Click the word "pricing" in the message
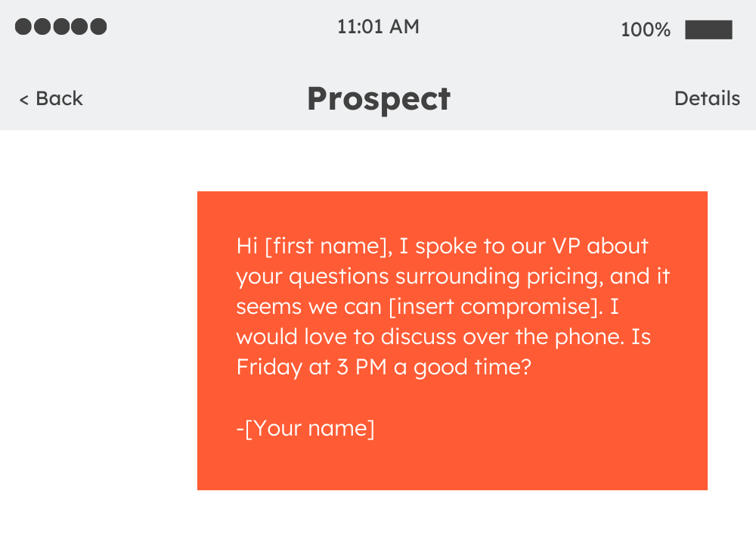 (562, 278)
